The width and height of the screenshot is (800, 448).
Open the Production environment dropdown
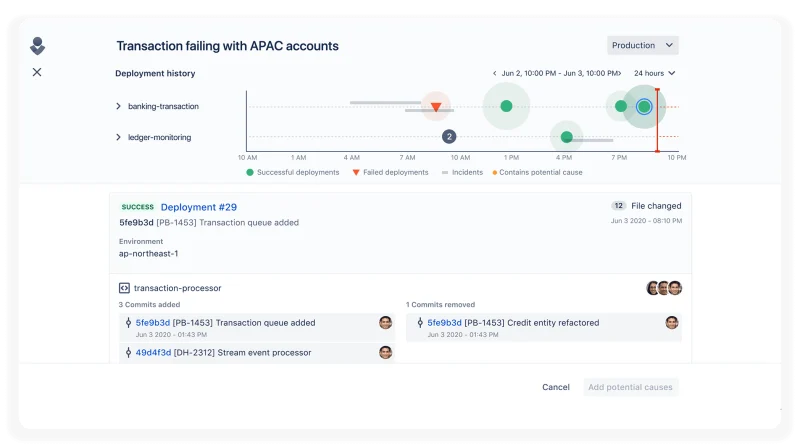[642, 45]
